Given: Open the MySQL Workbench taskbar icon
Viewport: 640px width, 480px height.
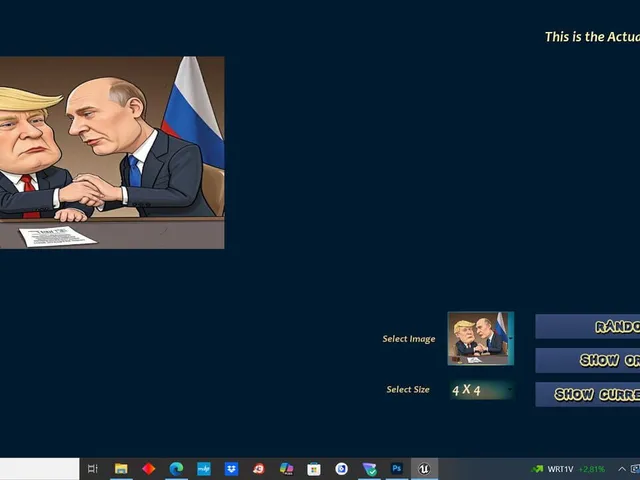Looking at the screenshot, I should coord(204,469).
